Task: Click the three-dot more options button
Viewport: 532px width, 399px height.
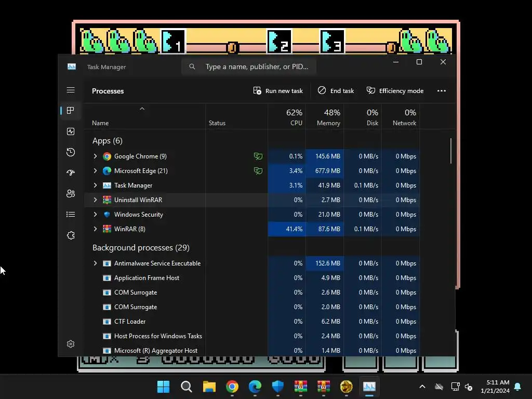Action: pyautogui.click(x=442, y=90)
